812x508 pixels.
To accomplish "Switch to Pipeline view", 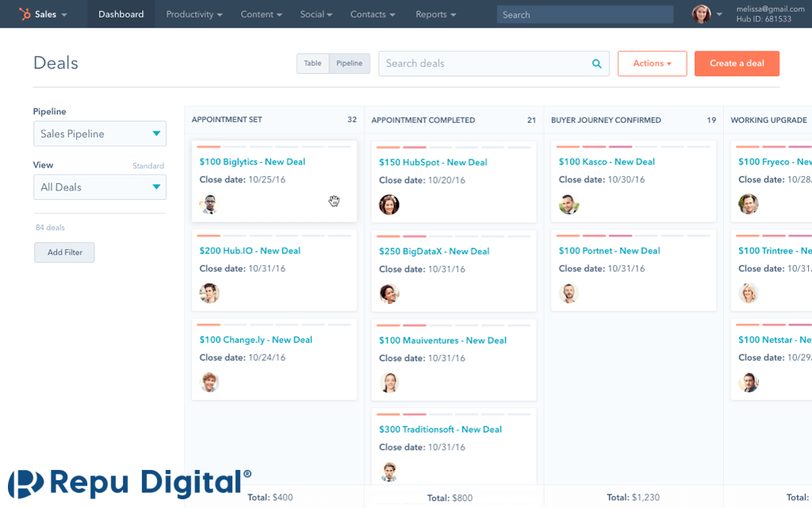I will coord(350,63).
